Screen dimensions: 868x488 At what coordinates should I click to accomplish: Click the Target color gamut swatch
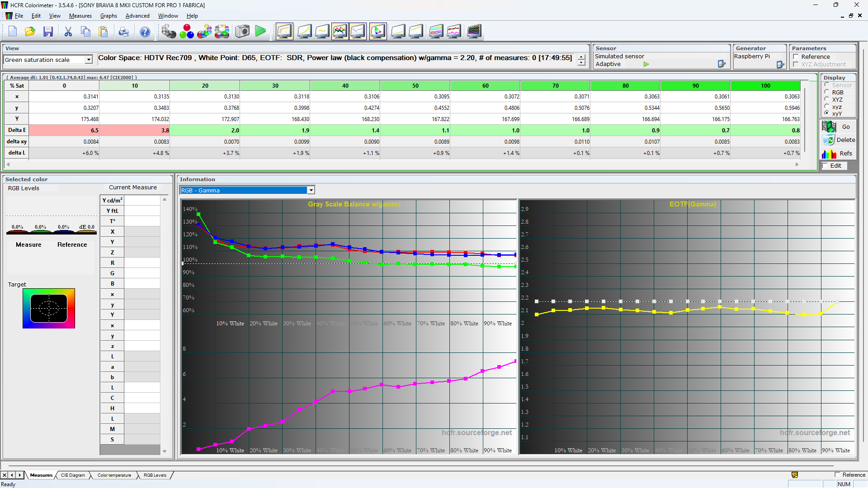(x=49, y=309)
